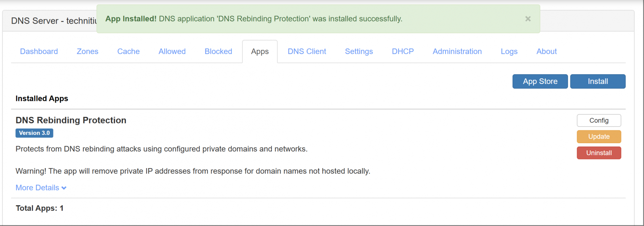
Task: Switch to the Apps tab
Action: [x=259, y=51]
